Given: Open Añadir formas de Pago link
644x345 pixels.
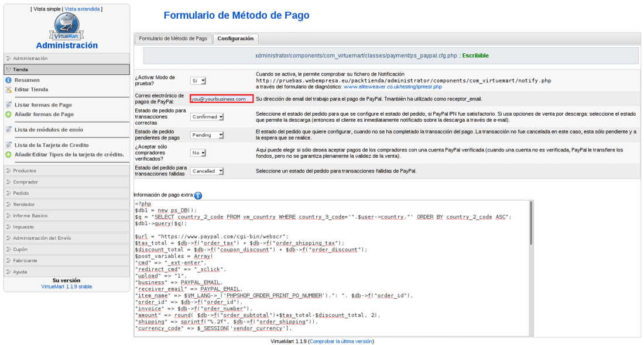Looking at the screenshot, I should click(44, 115).
